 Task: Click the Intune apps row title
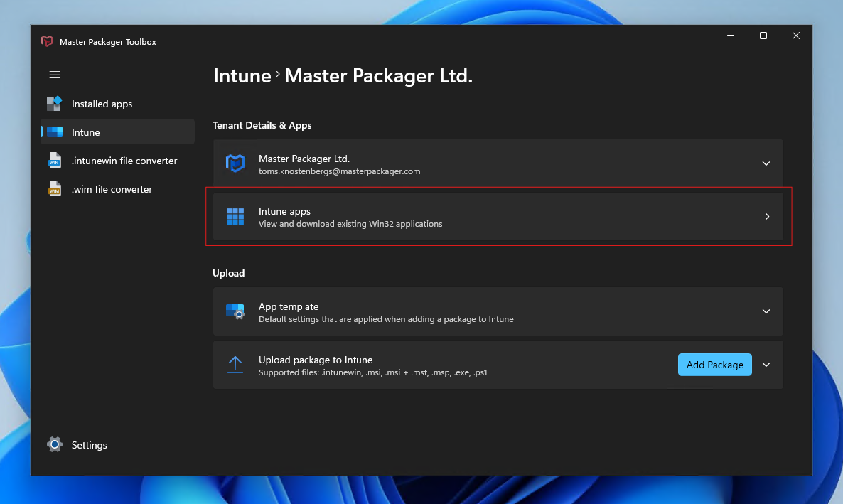tap(284, 211)
